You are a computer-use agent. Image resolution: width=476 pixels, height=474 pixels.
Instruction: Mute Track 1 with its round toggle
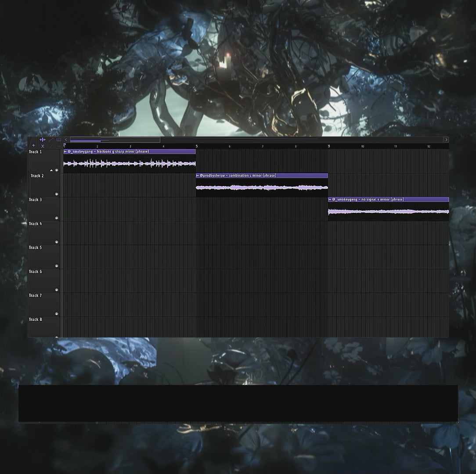point(57,170)
